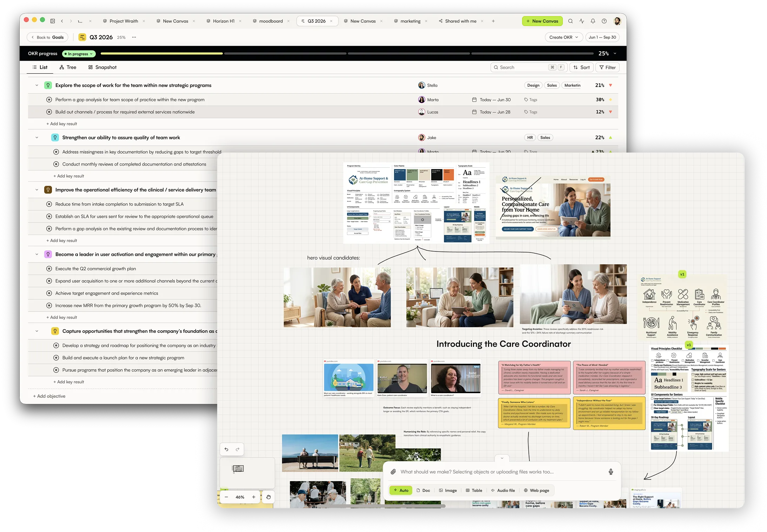Click the yellow OKR progress bar
The image size is (767, 532).
pyautogui.click(x=161, y=54)
